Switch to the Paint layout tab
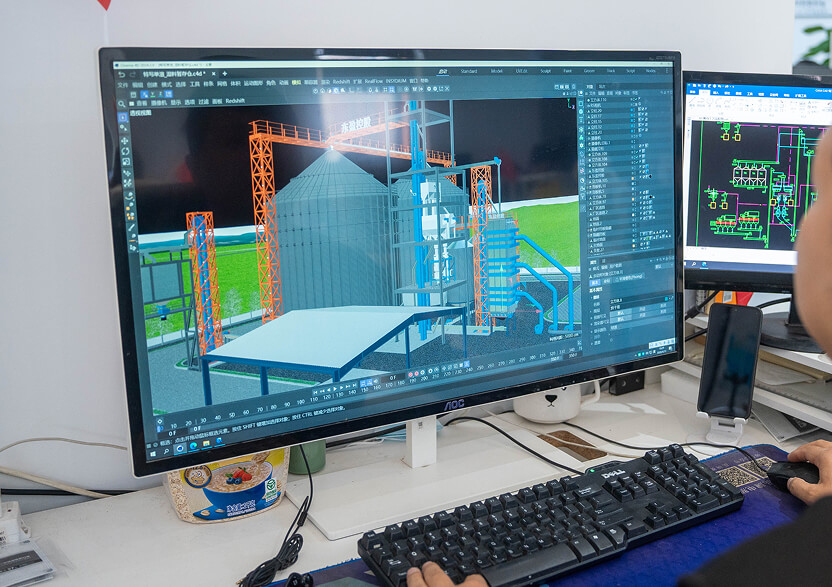This screenshot has height=587, width=832. point(568,71)
